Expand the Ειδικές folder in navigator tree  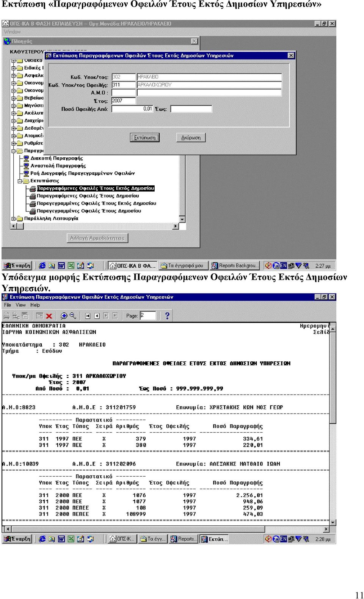click(14, 68)
